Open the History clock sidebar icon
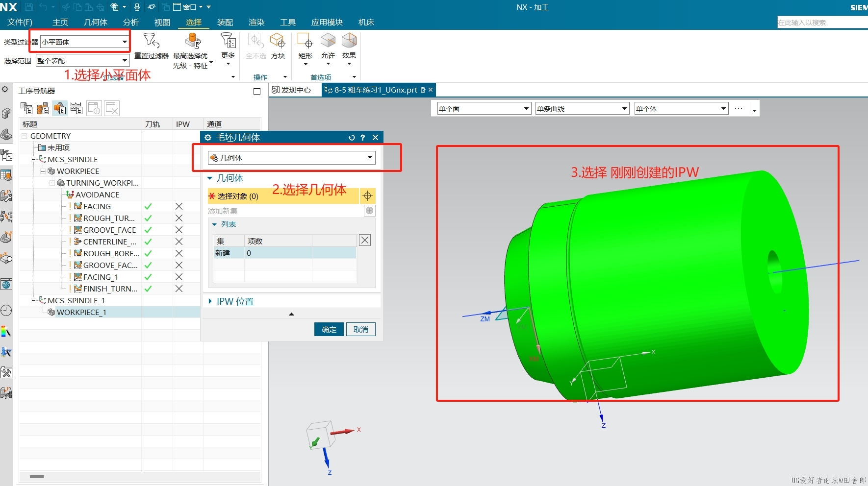Image resolution: width=868 pixels, height=486 pixels. pos(6,310)
